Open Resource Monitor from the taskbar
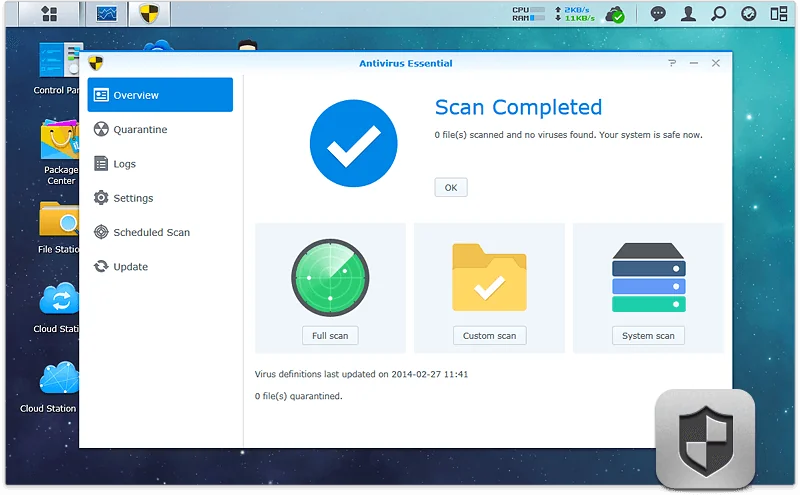This screenshot has width=800, height=495. (x=107, y=14)
